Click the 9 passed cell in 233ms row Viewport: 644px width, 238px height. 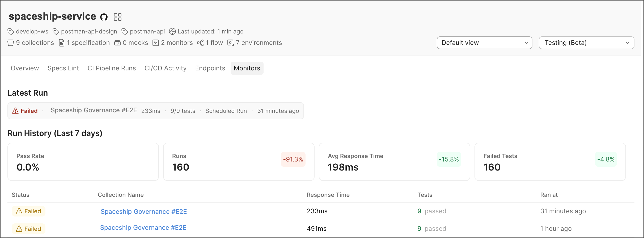point(432,211)
